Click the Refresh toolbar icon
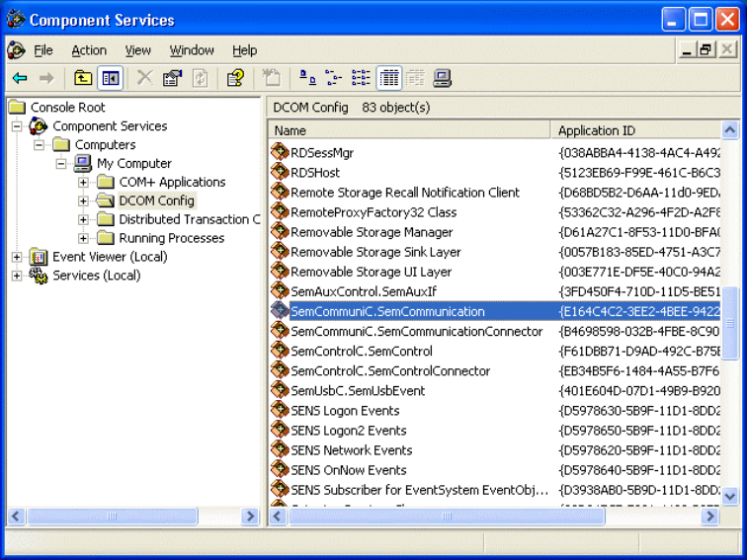The width and height of the screenshot is (747, 560). click(x=200, y=78)
